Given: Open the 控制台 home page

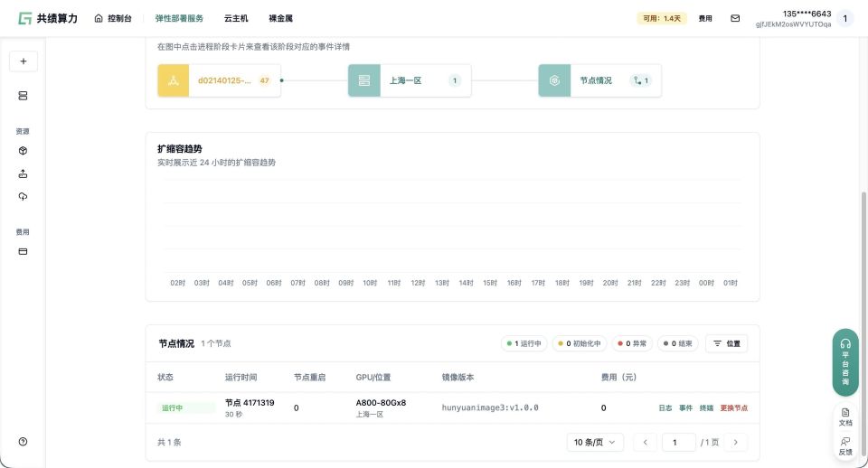Looking at the screenshot, I should point(113,18).
